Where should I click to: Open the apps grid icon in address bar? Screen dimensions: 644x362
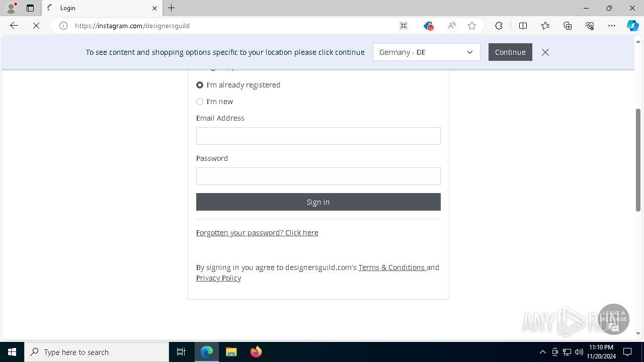click(404, 26)
